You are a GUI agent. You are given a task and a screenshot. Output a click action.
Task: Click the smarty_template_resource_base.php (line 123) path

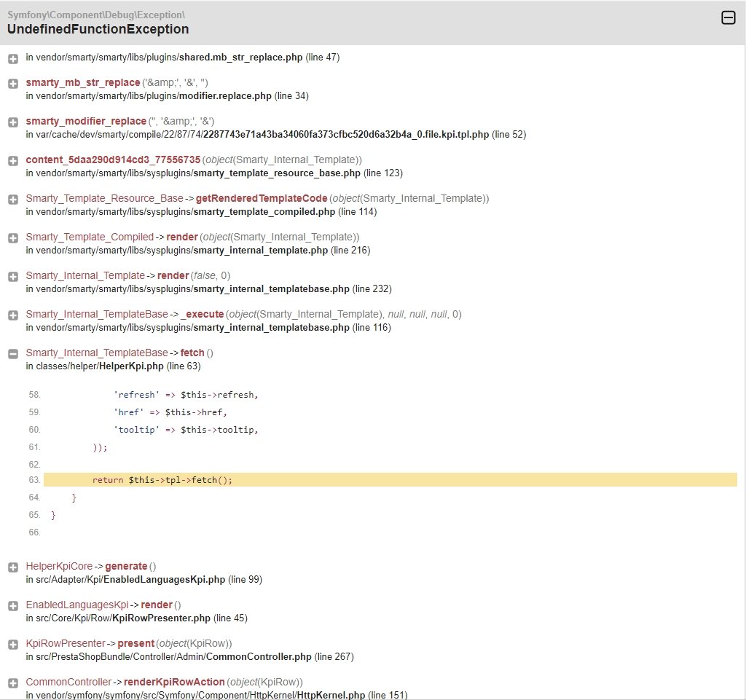point(214,173)
